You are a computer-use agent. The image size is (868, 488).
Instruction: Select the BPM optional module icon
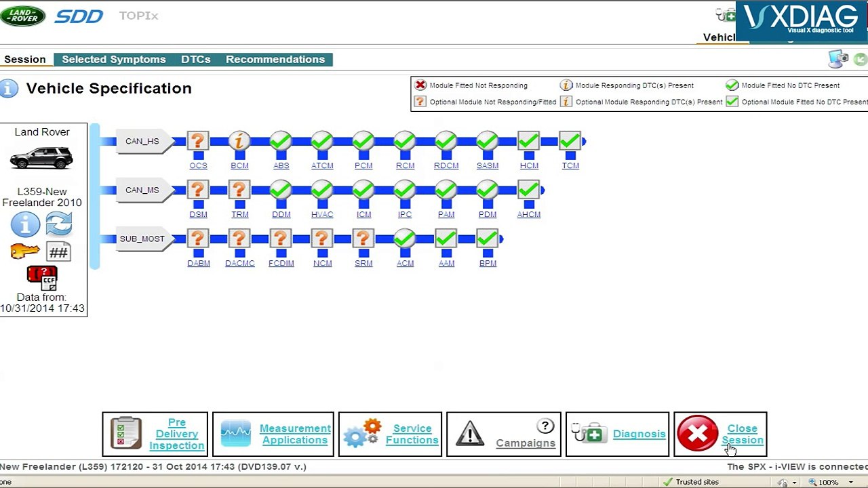[488, 239]
